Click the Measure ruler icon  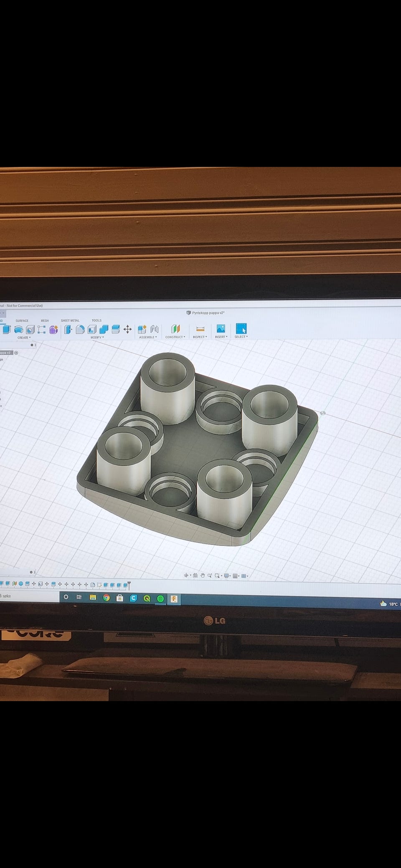[200, 329]
